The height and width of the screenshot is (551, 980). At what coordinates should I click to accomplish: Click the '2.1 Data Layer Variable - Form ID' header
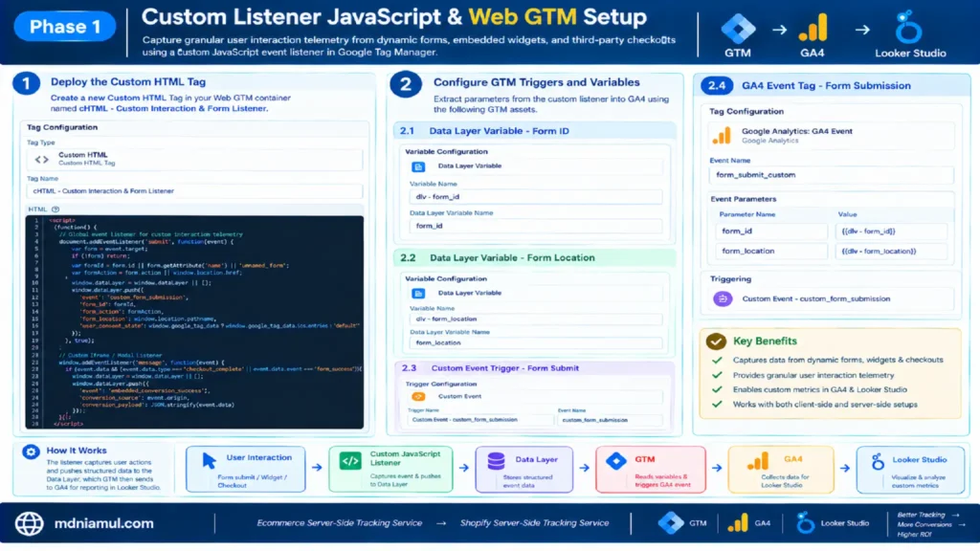click(x=536, y=131)
